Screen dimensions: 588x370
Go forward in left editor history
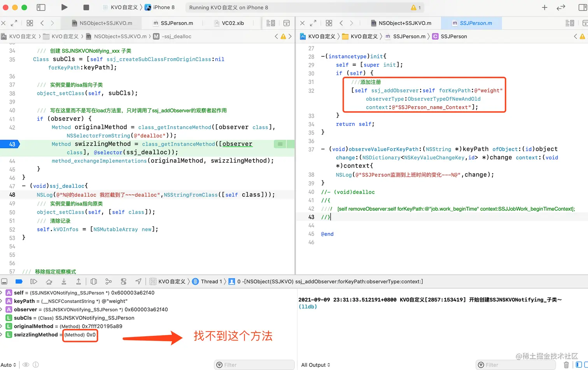pyautogui.click(x=52, y=23)
